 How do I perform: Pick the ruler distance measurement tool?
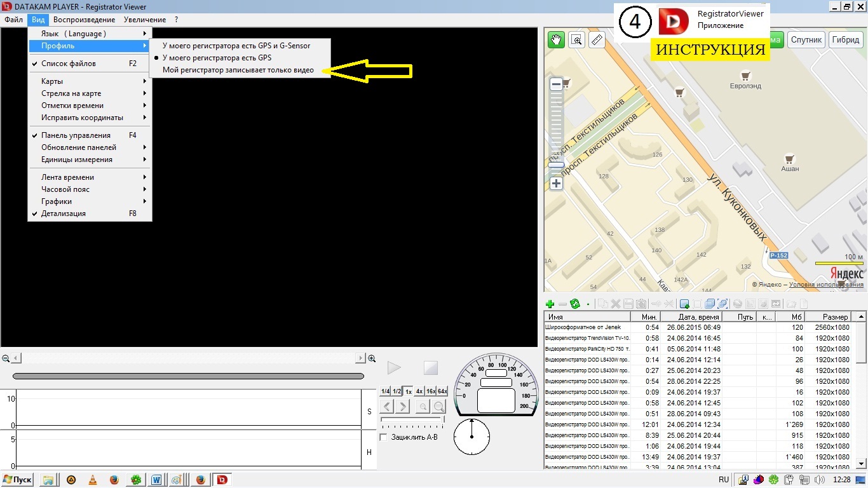(x=597, y=40)
